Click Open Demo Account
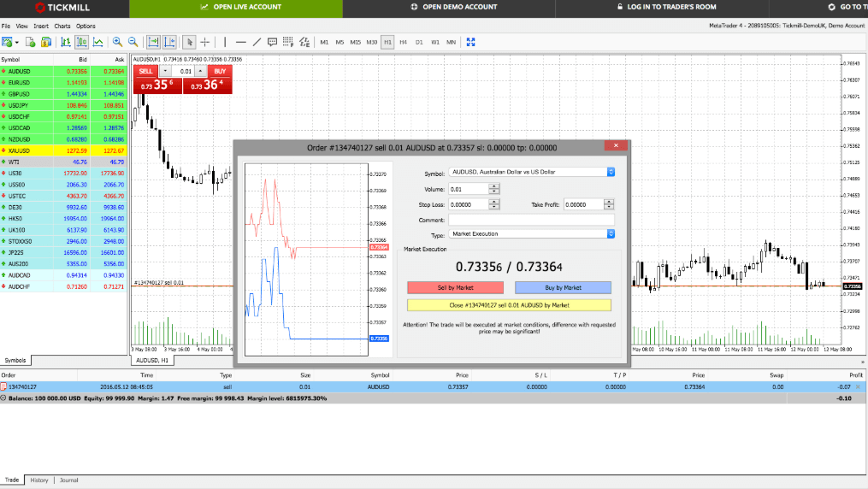Screen dimensions: 868x489 [x=449, y=7]
